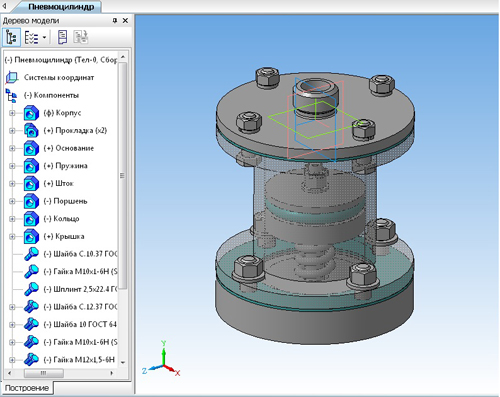Click the Корпус component part icon
The width and height of the screenshot is (500, 397).
click(x=31, y=113)
